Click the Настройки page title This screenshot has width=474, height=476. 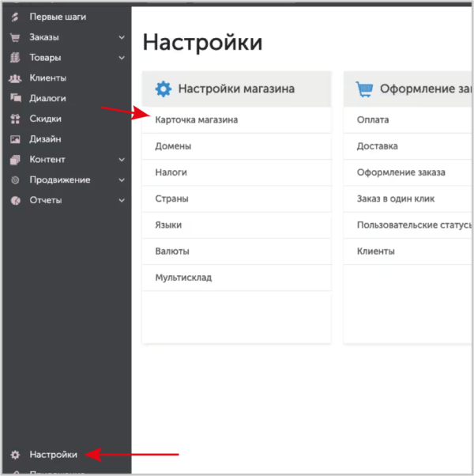(202, 42)
